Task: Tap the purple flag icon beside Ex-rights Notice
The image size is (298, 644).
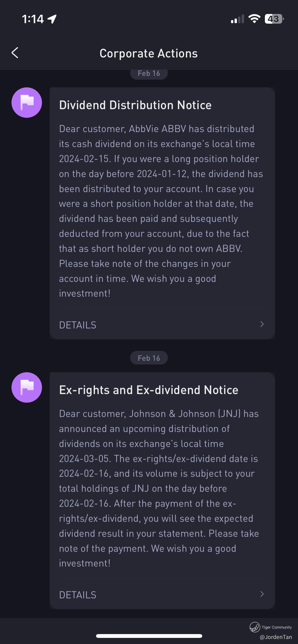Action: pos(27,387)
